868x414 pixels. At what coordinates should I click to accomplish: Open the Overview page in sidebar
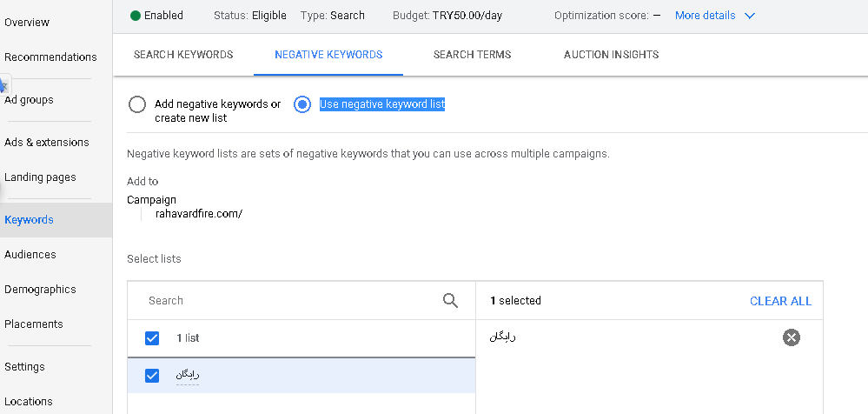pyautogui.click(x=27, y=22)
